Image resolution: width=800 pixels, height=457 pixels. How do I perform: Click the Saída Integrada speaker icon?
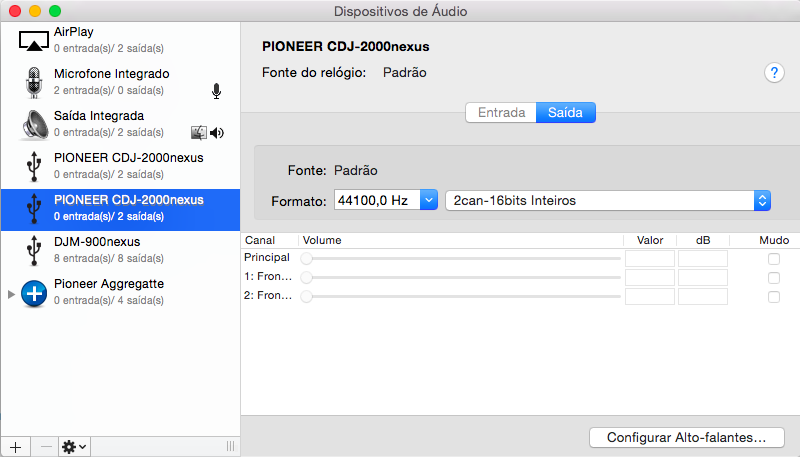click(x=34, y=124)
